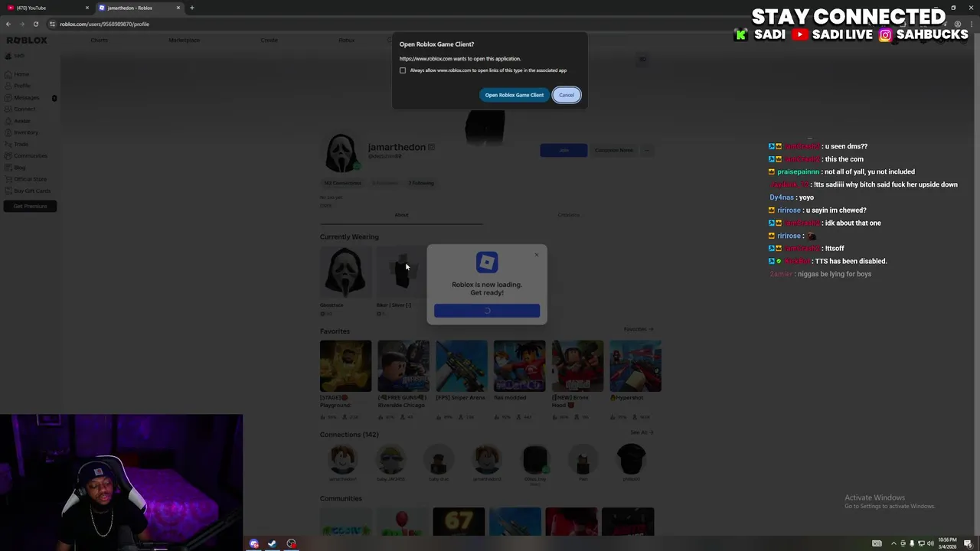980x551 pixels.
Task: Show hidden system tray icons
Action: pos(893,543)
